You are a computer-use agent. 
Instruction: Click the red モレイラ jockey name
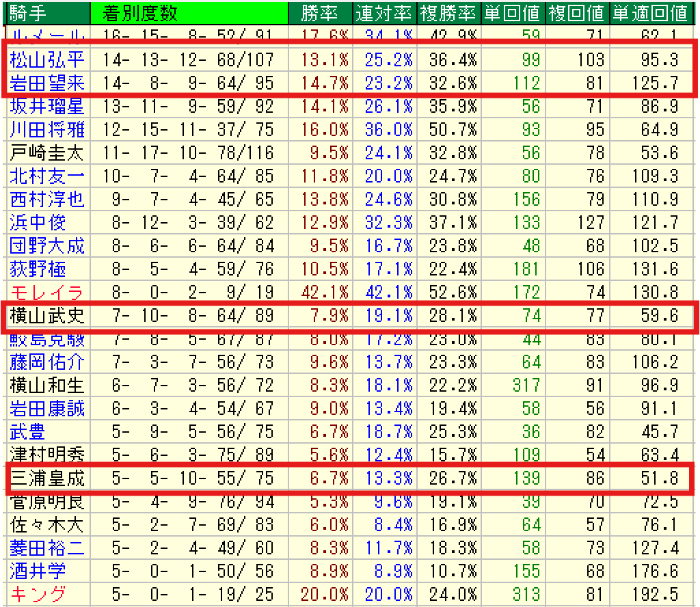46,293
